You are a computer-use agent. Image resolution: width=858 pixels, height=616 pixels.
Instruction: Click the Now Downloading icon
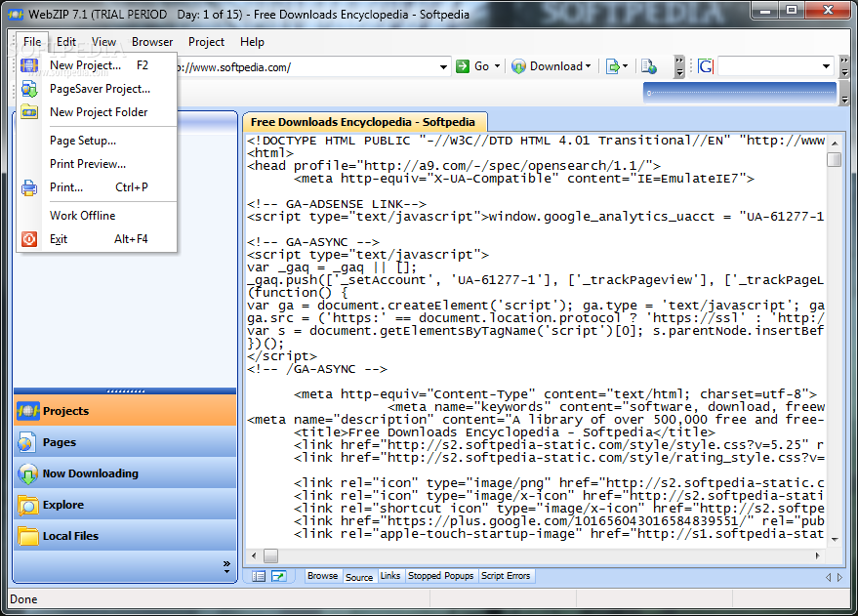(28, 473)
